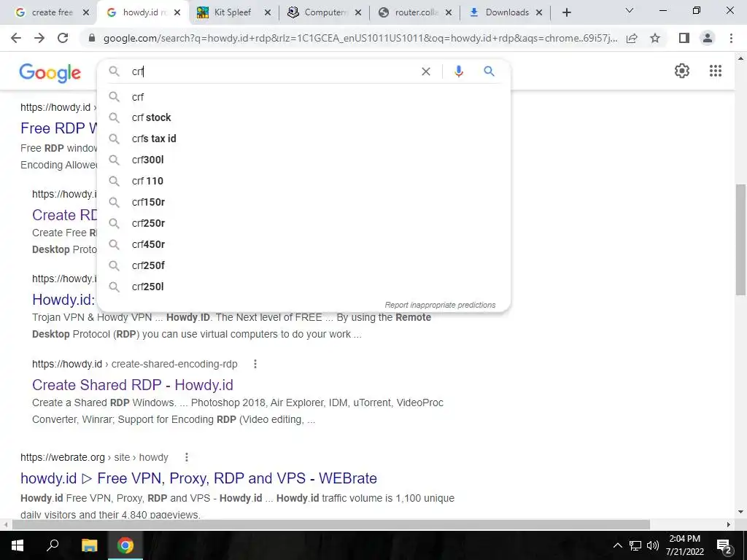Viewport: 747px width, 560px height.
Task: Click the Chrome address bar URL
Action: coord(360,38)
